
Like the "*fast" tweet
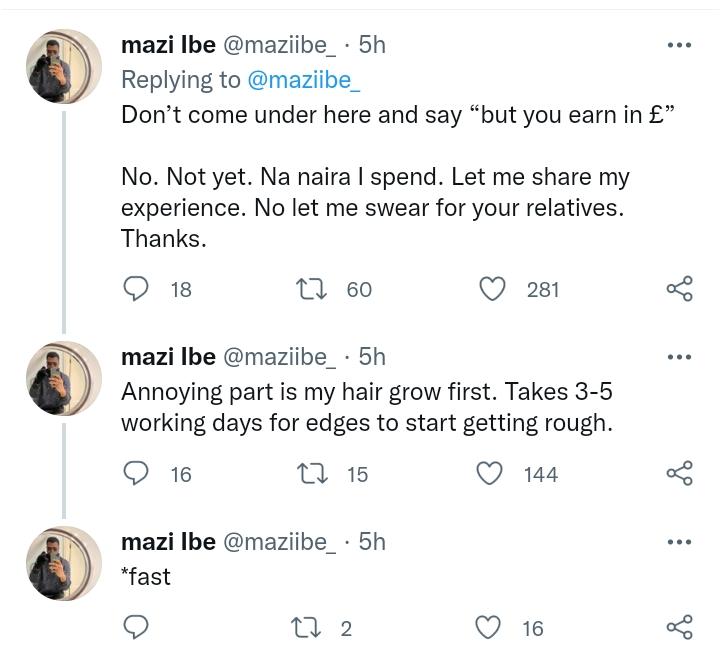[x=489, y=628]
